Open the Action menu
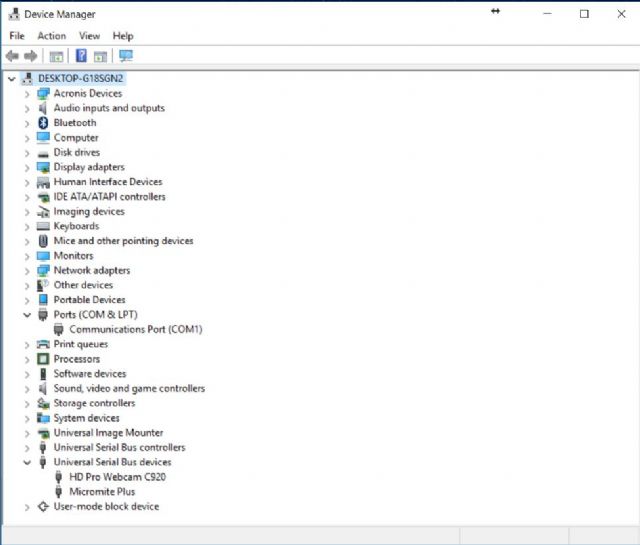This screenshot has width=640, height=545. point(51,36)
